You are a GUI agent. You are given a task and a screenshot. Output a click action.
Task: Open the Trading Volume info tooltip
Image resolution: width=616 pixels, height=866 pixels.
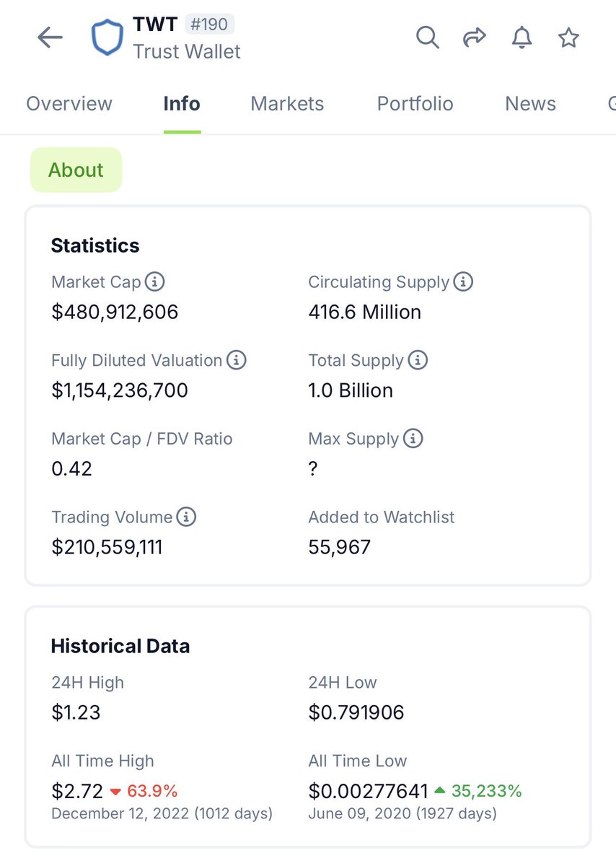tap(186, 517)
